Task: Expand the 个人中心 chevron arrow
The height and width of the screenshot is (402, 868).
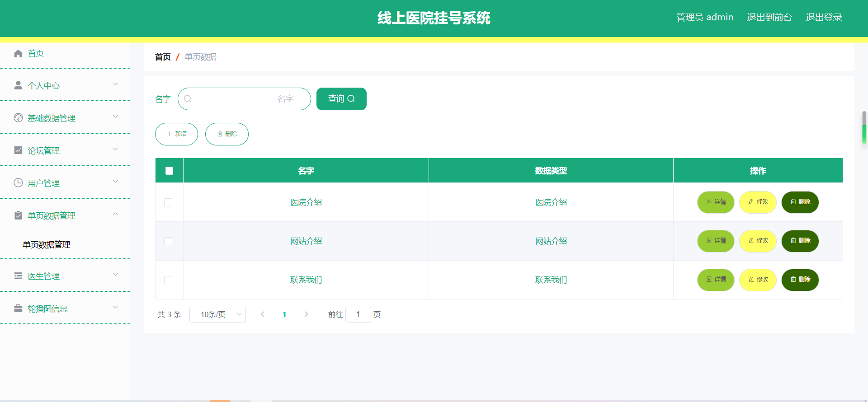Action: pyautogui.click(x=115, y=84)
